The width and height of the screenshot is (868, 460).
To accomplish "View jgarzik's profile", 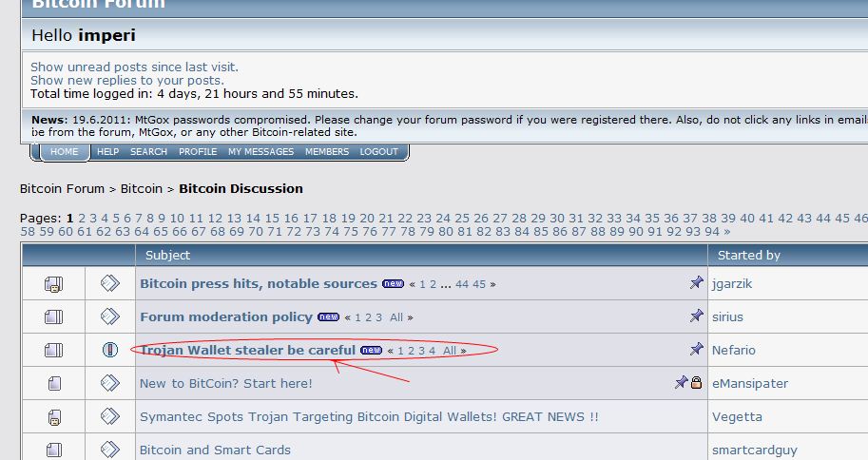I will coord(732,284).
